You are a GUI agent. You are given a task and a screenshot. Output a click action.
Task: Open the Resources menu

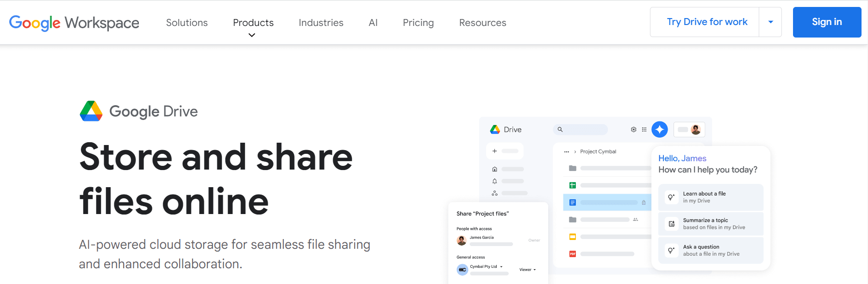(482, 23)
